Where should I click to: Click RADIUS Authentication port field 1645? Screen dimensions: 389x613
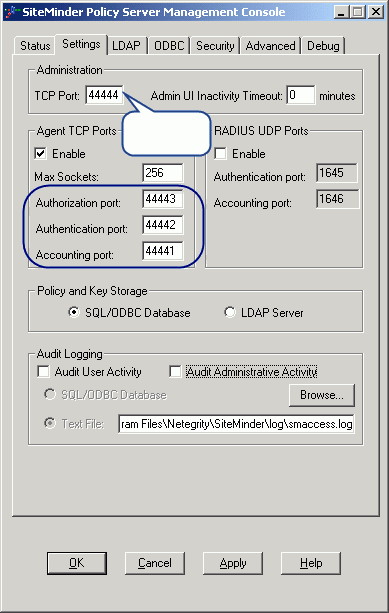click(337, 173)
